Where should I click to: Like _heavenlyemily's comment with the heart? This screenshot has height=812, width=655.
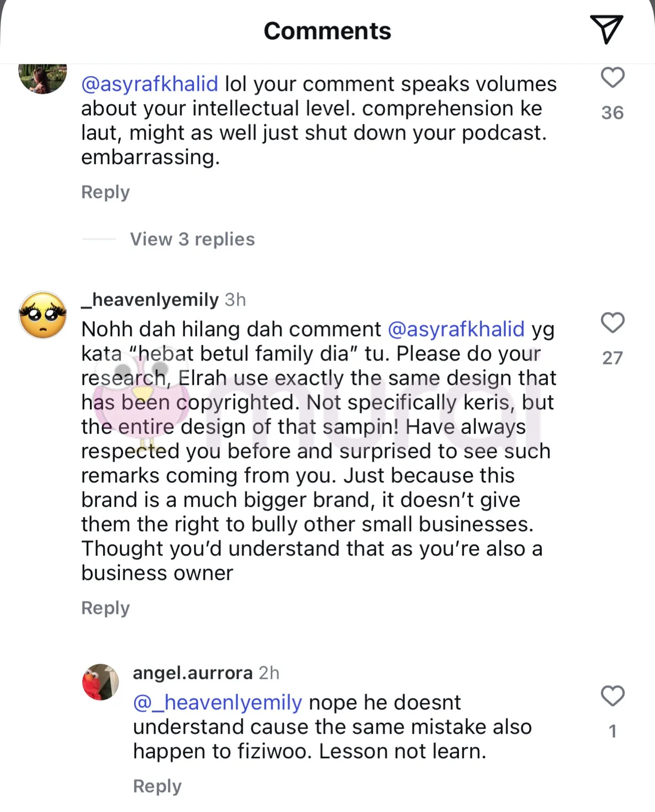click(x=612, y=323)
